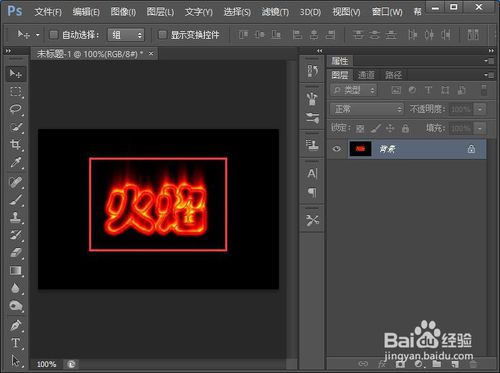Select the Move tool in the toolbox
The height and width of the screenshot is (373, 500).
[x=15, y=73]
